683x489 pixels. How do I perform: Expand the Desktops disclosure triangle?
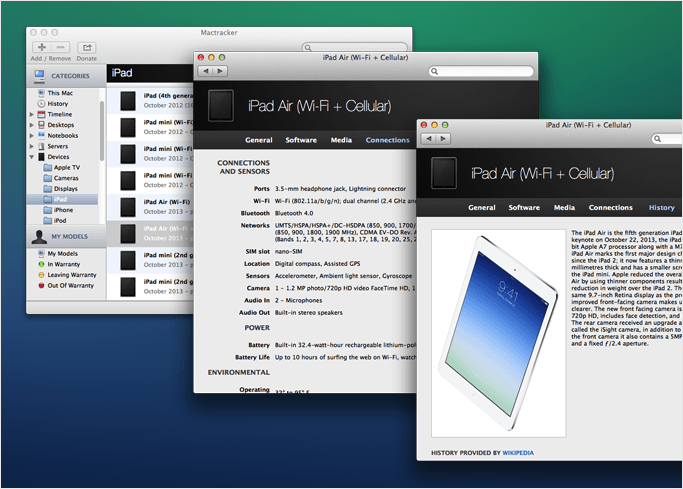(31, 125)
